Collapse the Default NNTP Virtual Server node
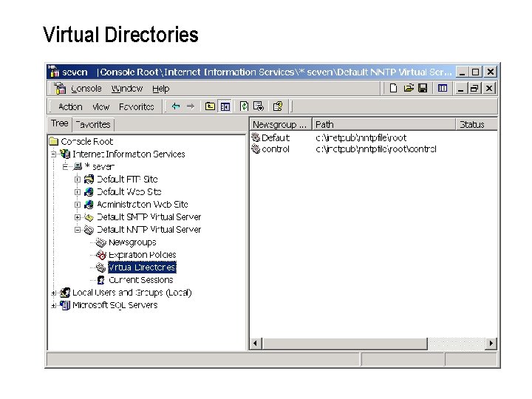The height and width of the screenshot is (399, 532). [x=78, y=230]
